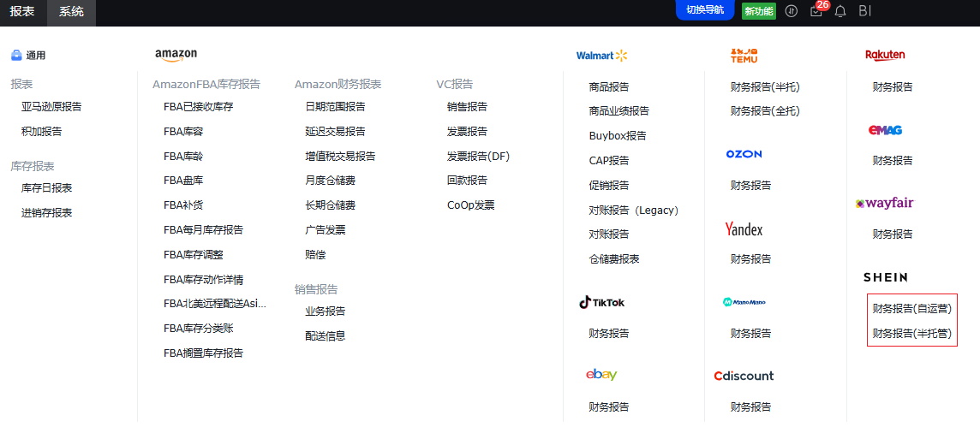Click the Cdiscount logo
The width and height of the screenshot is (980, 427).
(744, 376)
